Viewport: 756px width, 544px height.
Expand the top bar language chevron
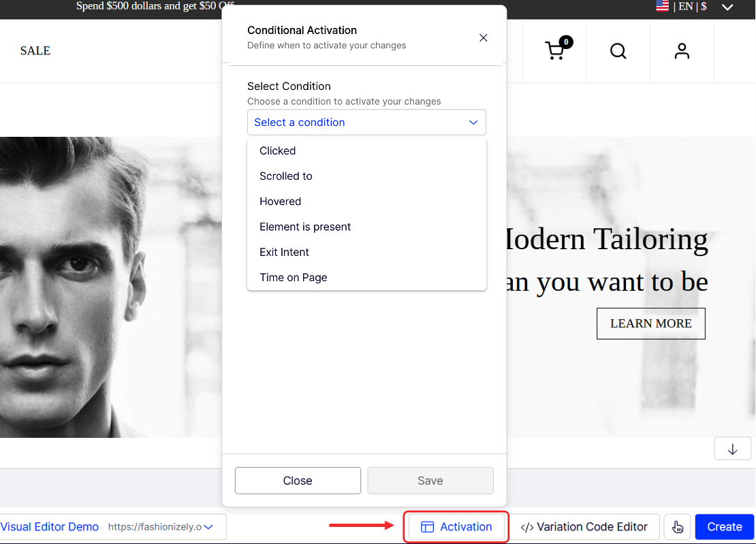point(727,7)
